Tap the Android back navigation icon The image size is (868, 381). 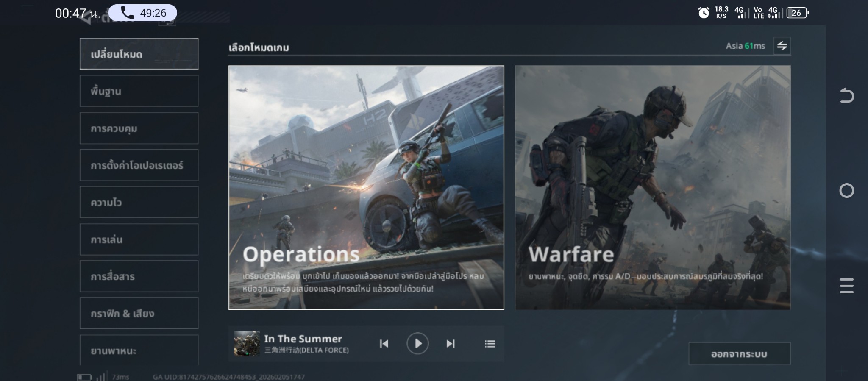(847, 95)
